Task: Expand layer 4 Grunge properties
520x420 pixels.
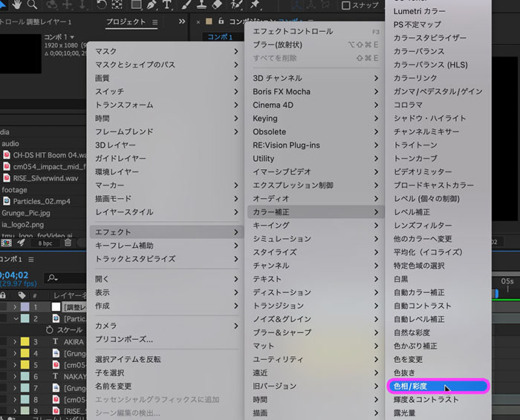Action: click(x=15, y=353)
